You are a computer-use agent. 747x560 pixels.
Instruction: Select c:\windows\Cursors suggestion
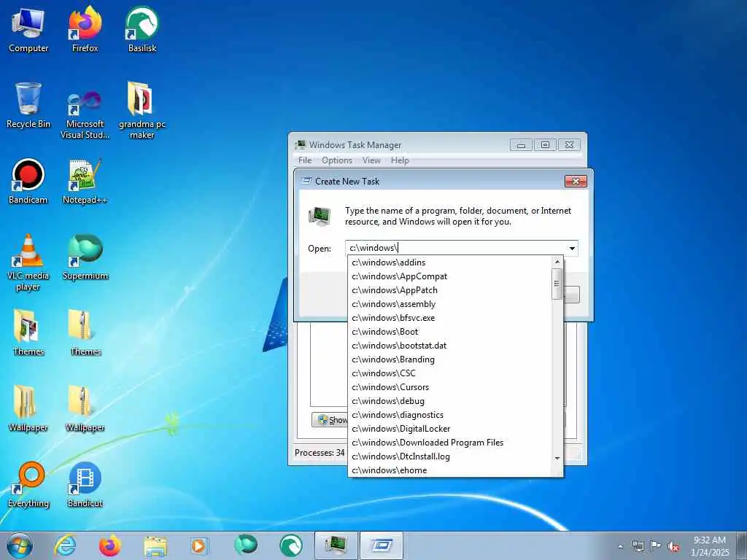[x=449, y=387]
